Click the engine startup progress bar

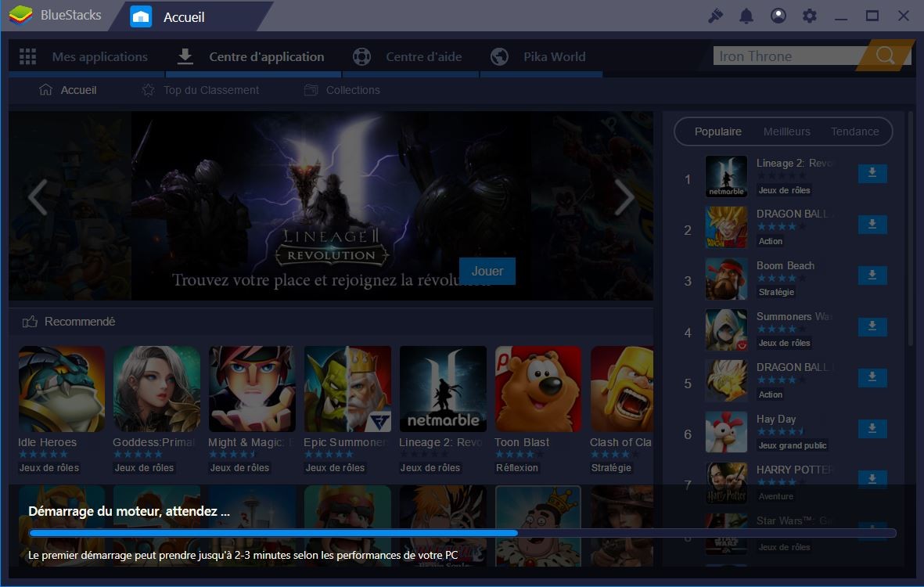462,533
